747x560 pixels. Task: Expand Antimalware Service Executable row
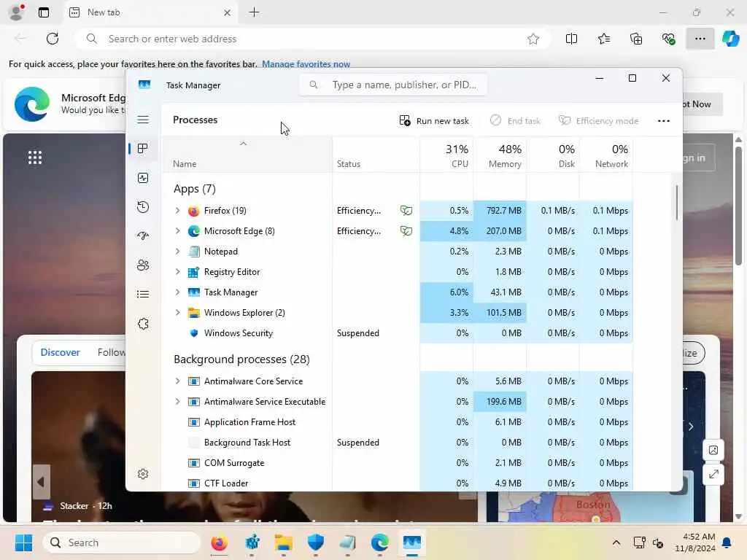[x=177, y=402]
